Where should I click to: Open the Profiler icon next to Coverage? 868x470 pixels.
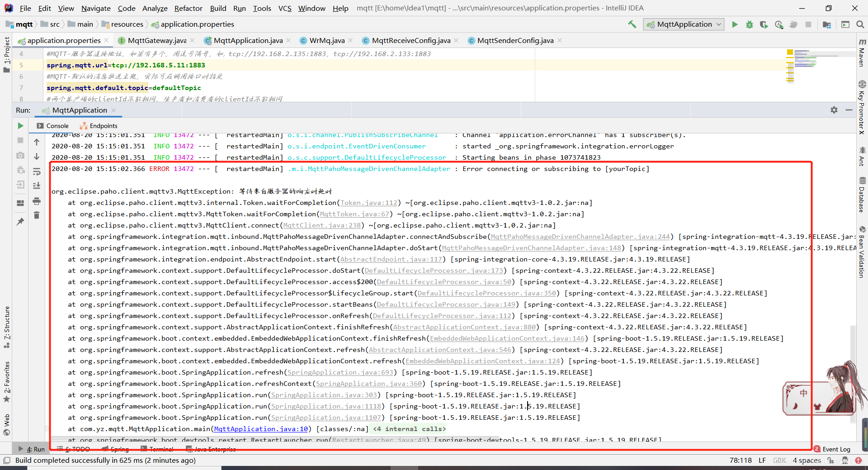tap(779, 24)
